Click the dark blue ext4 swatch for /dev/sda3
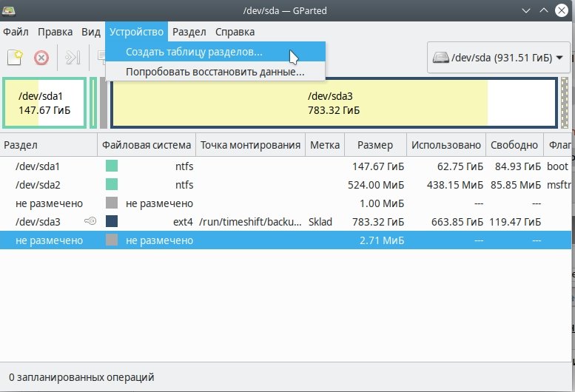Viewport: 575px width, 392px height. [112, 221]
